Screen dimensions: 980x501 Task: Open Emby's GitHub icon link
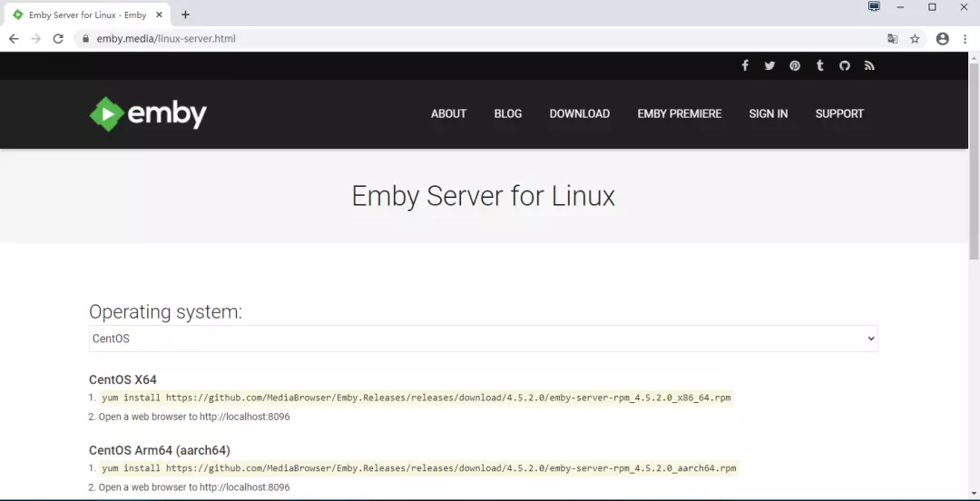point(845,65)
